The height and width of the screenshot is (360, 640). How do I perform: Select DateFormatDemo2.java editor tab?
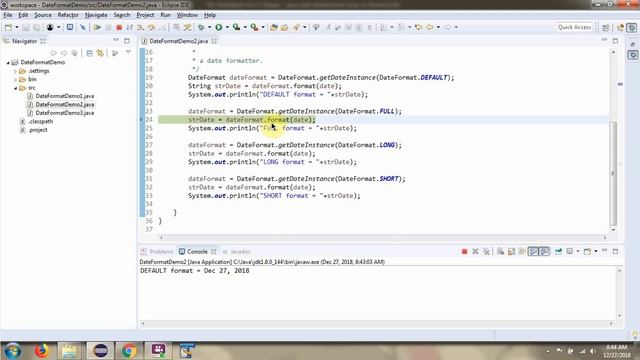coord(178,41)
